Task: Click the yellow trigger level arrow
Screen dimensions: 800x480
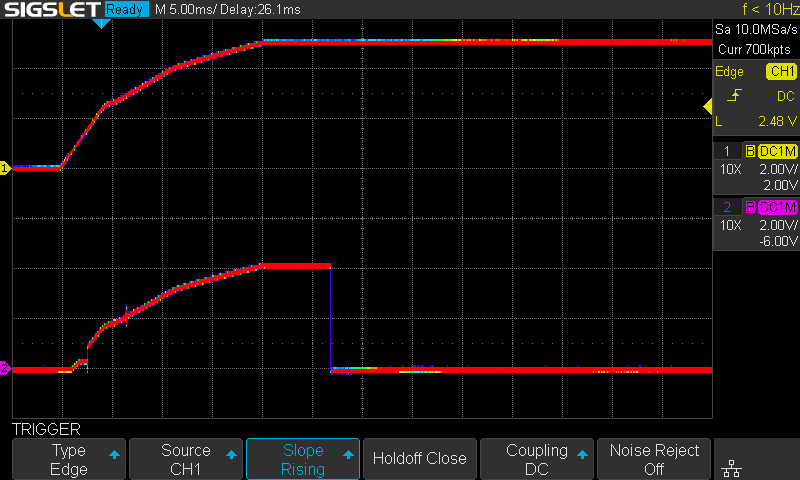Action: point(708,107)
